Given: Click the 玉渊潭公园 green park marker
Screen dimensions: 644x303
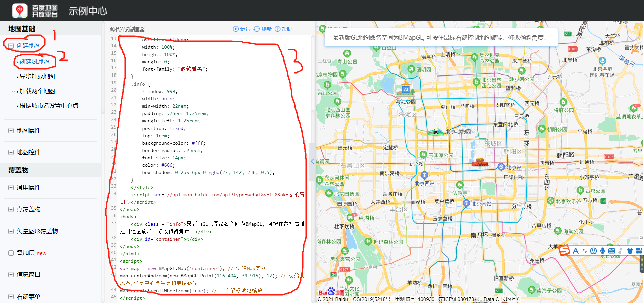Looking at the screenshot, I should (423, 154).
